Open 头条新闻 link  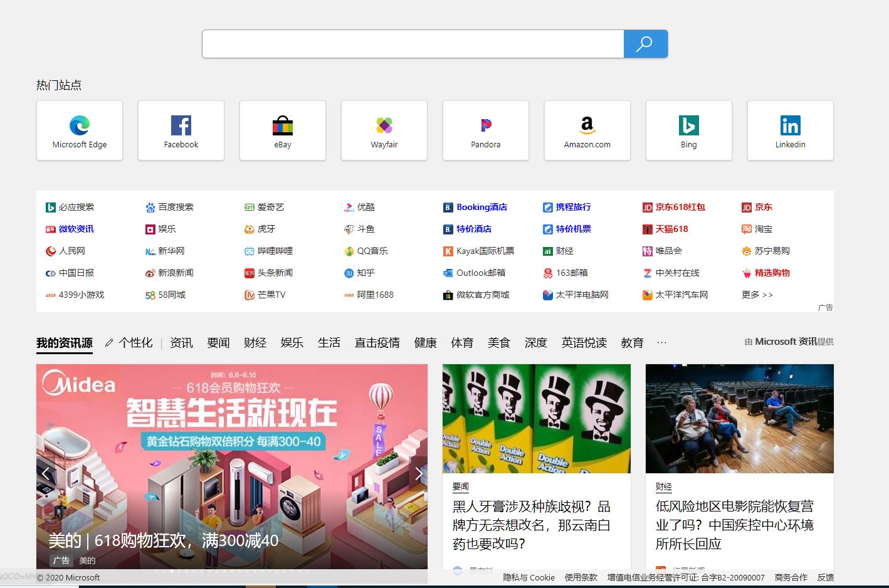(268, 273)
